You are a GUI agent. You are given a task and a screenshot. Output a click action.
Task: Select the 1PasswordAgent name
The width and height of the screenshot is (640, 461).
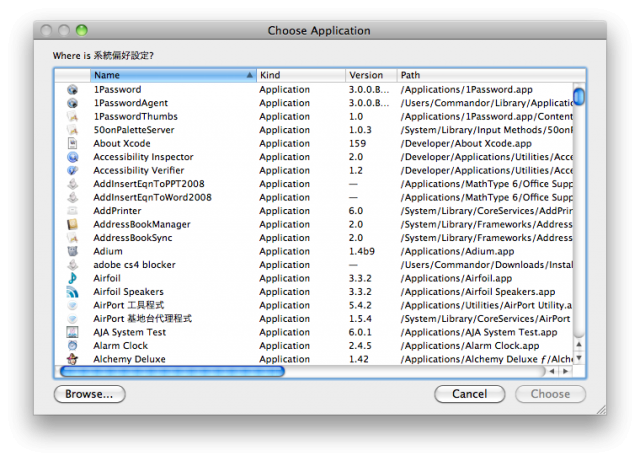coord(131,103)
